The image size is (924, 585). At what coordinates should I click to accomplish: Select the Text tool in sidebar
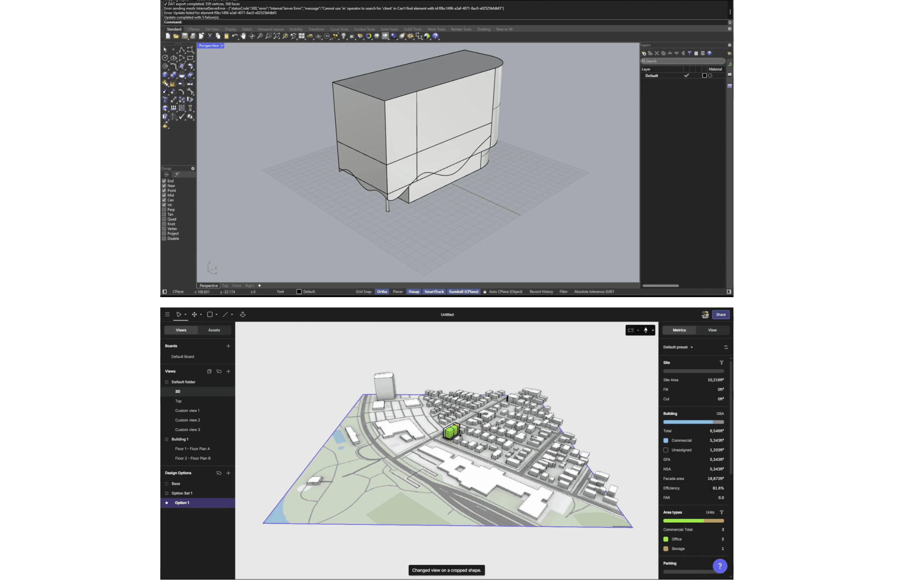point(165,100)
